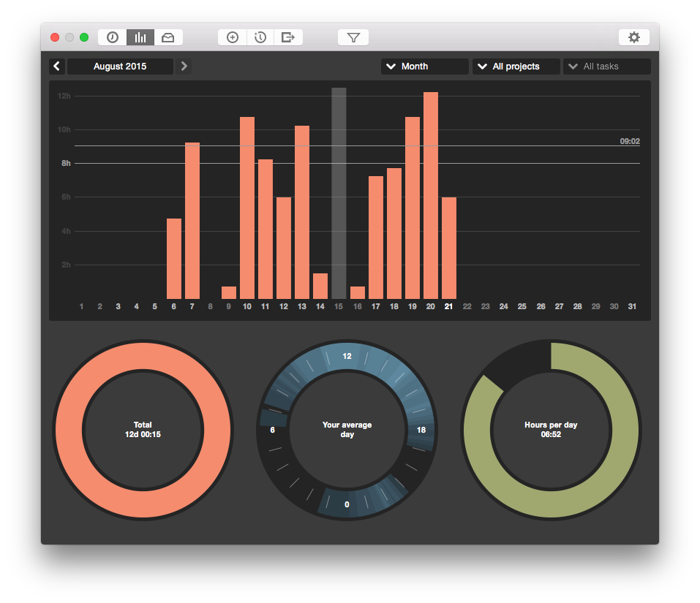This screenshot has width=700, height=603.
Task: Open the filter funnel
Action: [353, 37]
